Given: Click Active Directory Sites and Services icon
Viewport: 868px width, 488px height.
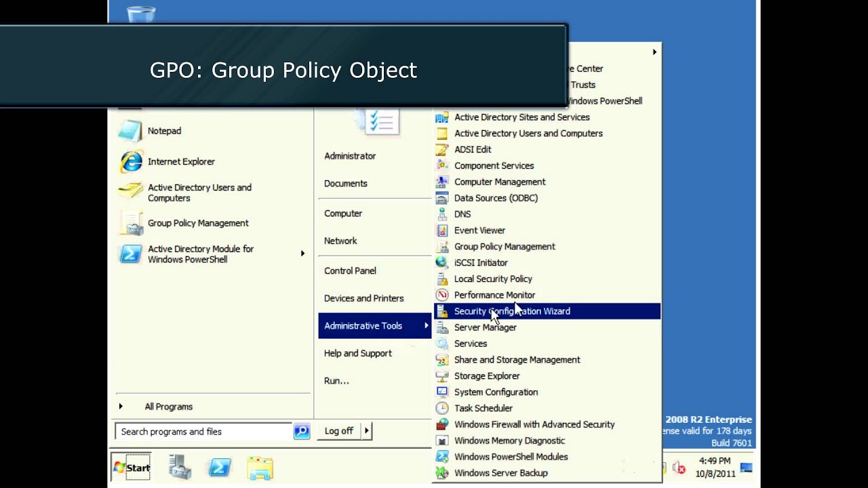Looking at the screenshot, I should (x=442, y=117).
